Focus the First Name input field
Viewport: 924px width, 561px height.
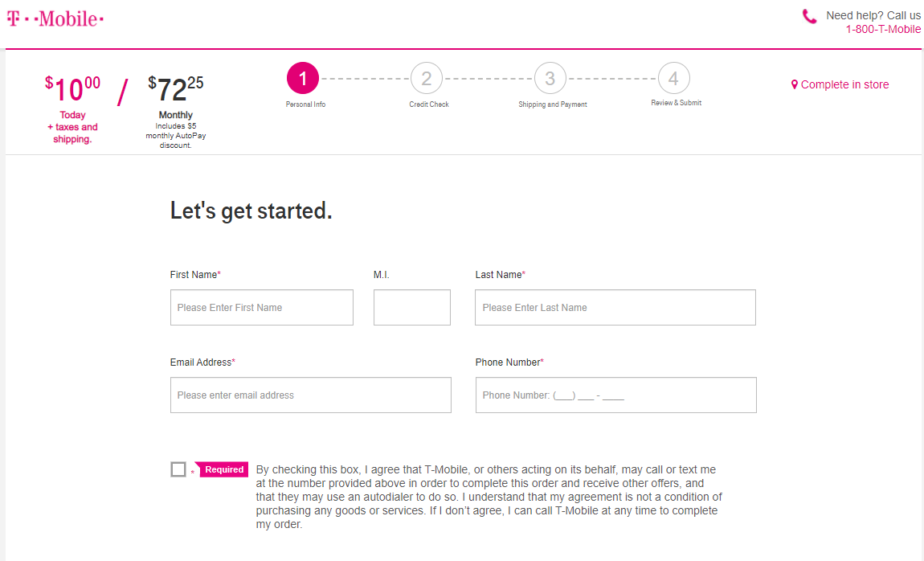pyautogui.click(x=262, y=307)
